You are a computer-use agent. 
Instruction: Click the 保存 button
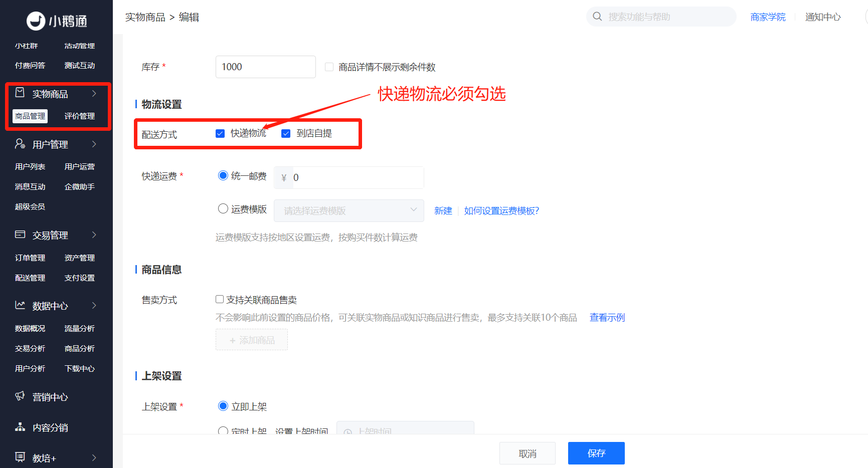coord(596,453)
